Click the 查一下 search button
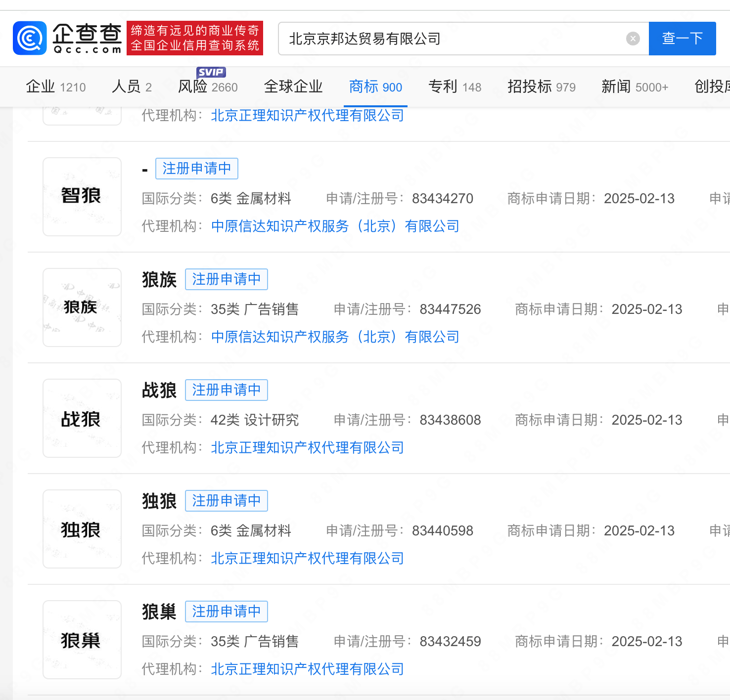This screenshot has width=730, height=700. coord(683,39)
